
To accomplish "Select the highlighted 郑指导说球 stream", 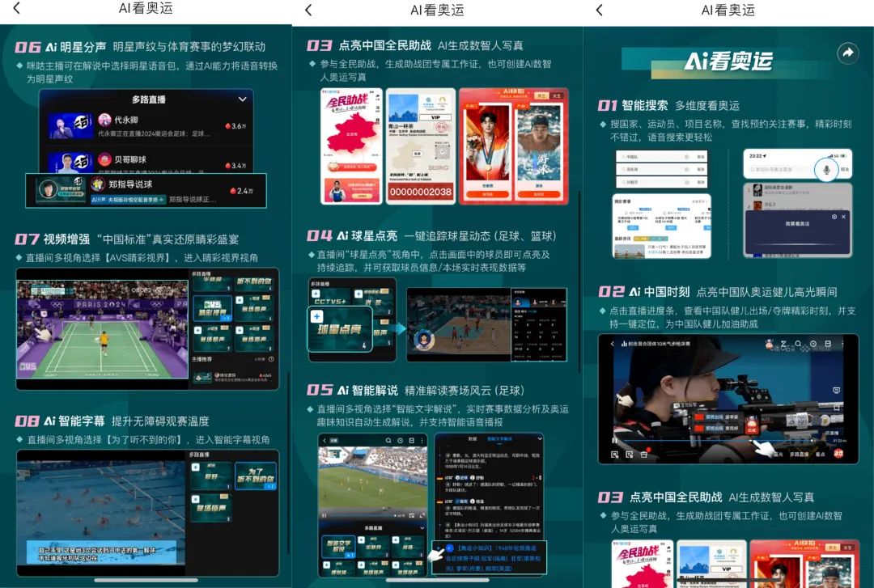I will pyautogui.click(x=146, y=191).
